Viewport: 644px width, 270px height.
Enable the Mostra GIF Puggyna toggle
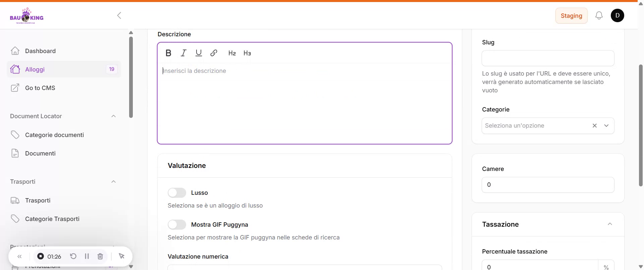177,225
